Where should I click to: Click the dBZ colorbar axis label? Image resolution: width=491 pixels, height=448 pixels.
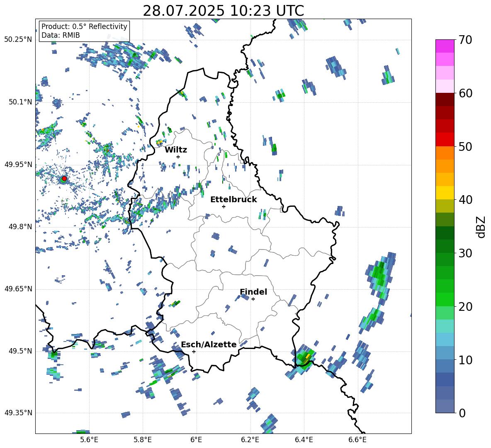tap(481, 227)
